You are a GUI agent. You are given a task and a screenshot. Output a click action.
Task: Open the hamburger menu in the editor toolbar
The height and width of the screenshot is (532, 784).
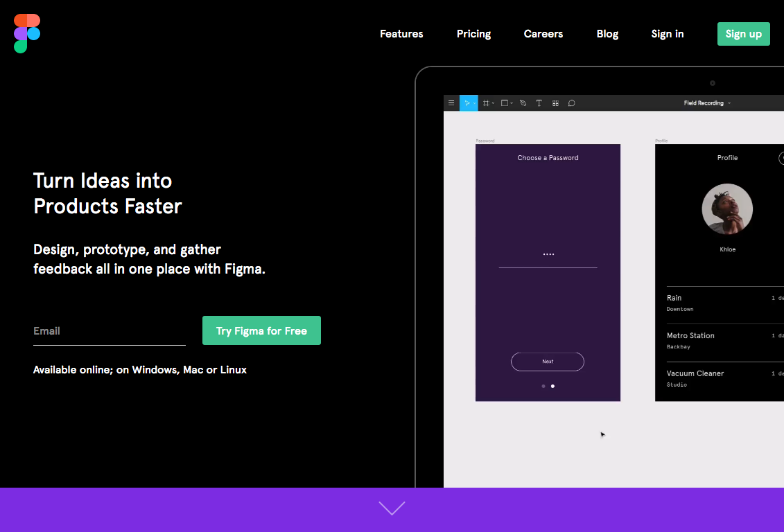[451, 103]
